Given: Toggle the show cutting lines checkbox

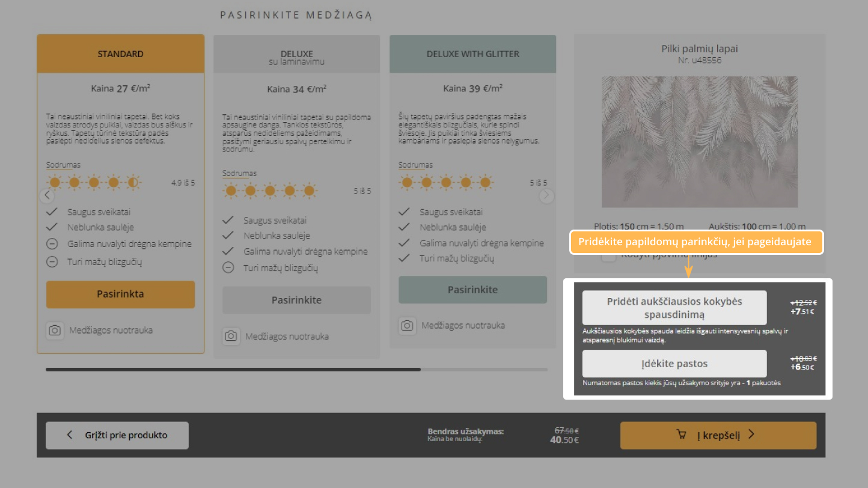Looking at the screenshot, I should pos(609,255).
